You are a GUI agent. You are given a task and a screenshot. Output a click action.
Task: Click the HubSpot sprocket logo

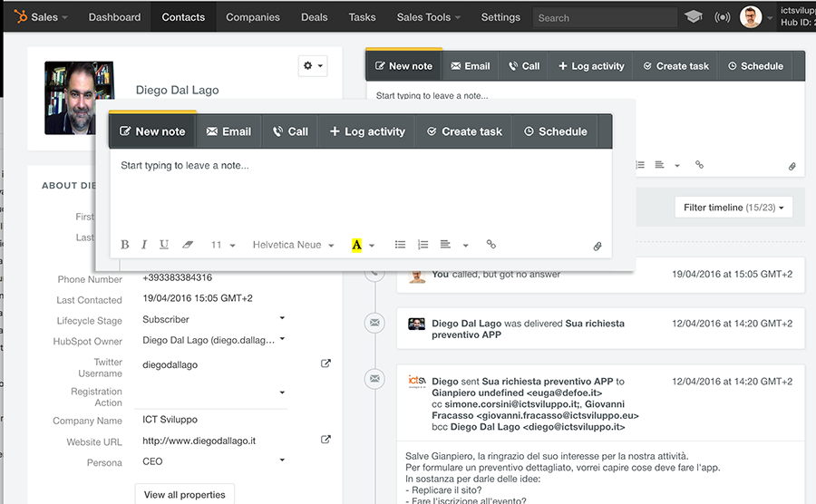pos(20,16)
